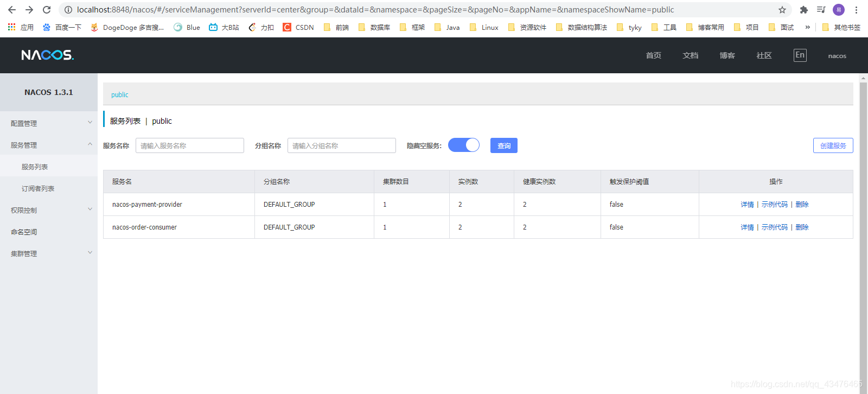Open the 博客常用 bookmark folder
Viewport: 868px width, 394px height.
click(705, 27)
